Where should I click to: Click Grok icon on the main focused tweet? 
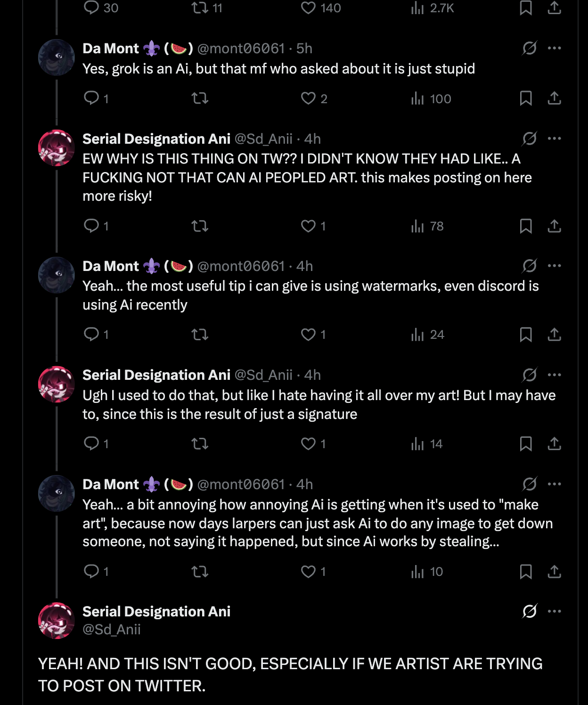tap(530, 611)
